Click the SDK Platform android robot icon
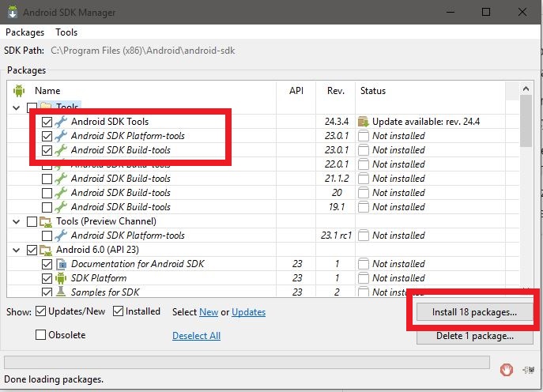 (x=61, y=278)
